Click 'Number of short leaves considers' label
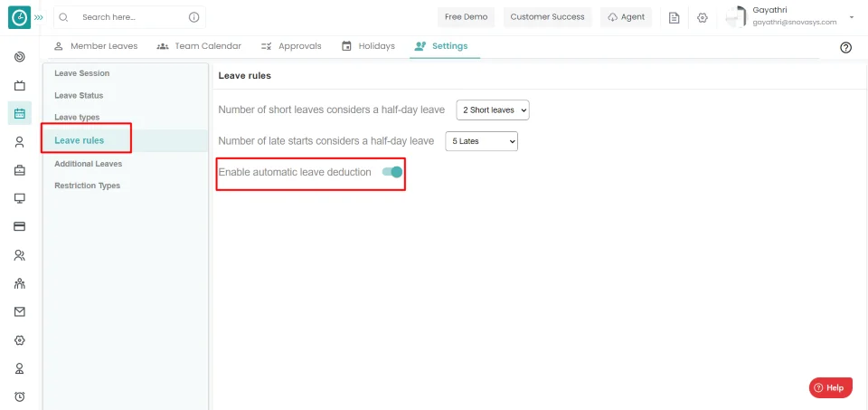The height and width of the screenshot is (410, 868). click(x=331, y=110)
